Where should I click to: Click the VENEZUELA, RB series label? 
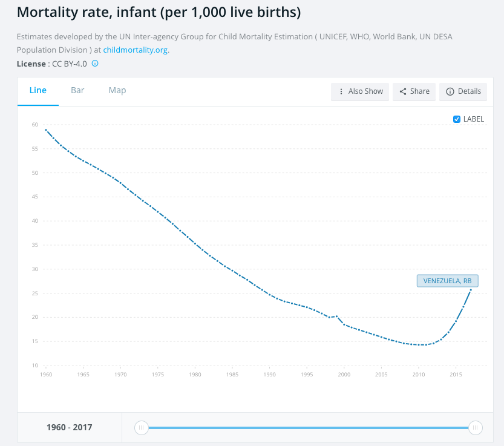tap(447, 281)
